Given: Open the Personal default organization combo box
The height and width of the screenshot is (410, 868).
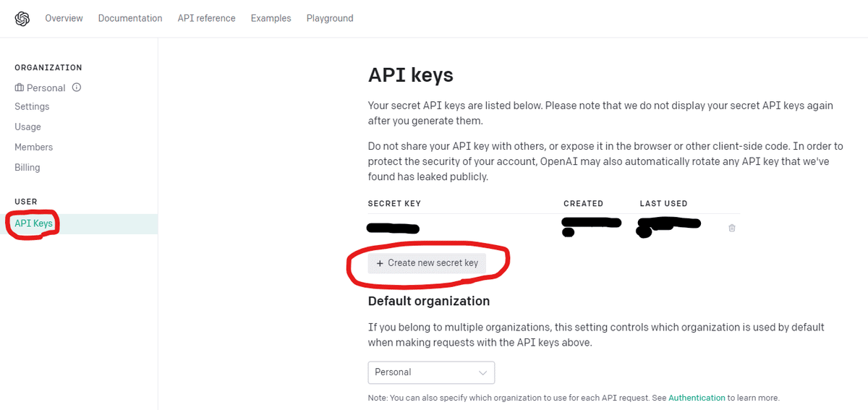Looking at the screenshot, I should 431,372.
